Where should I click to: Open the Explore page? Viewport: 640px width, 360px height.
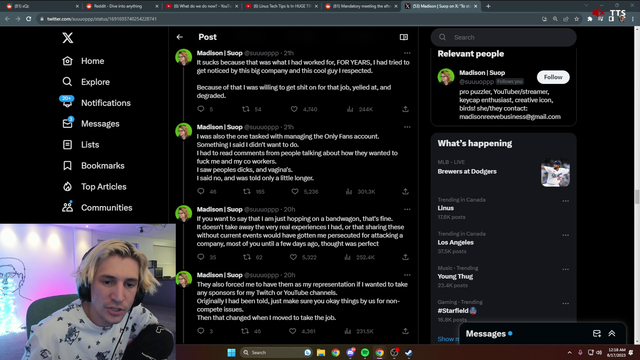click(x=86, y=82)
